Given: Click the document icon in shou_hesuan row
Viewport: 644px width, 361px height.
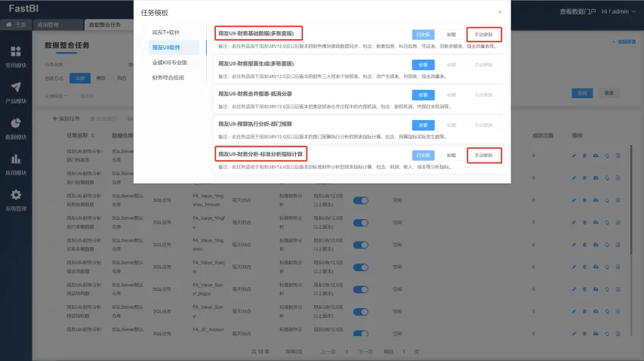Looking at the screenshot, I should (618, 200).
